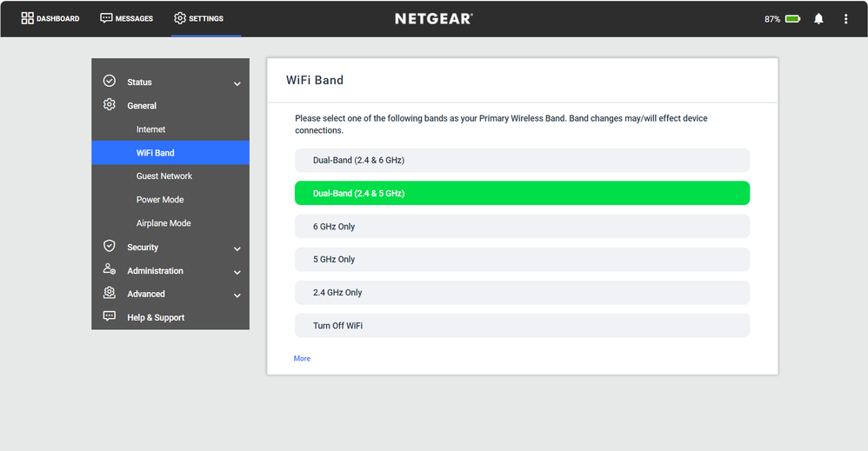The image size is (868, 451).
Task: Click the Advanced settings icon
Action: [110, 293]
